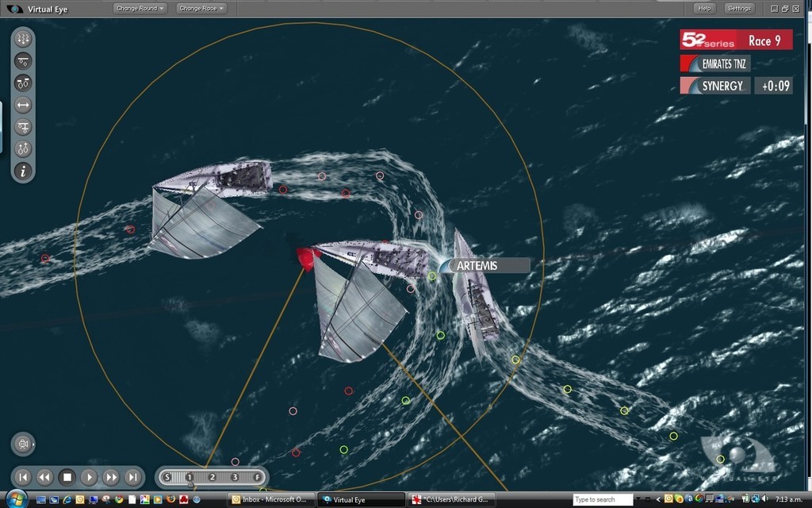This screenshot has height=508, width=812.
Task: Open the camera view selector
Action: [x=23, y=444]
